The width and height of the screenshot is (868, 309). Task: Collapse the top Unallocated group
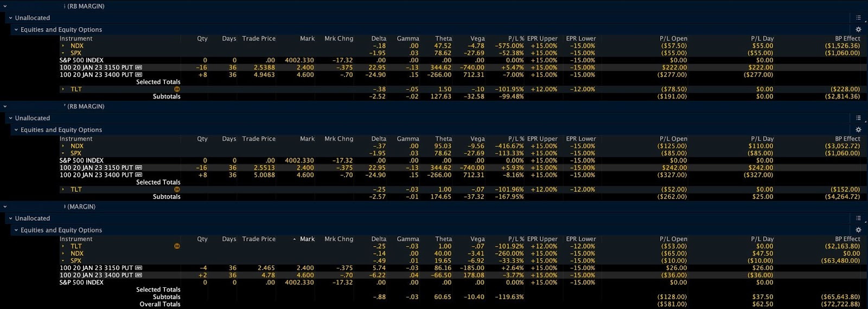point(10,18)
